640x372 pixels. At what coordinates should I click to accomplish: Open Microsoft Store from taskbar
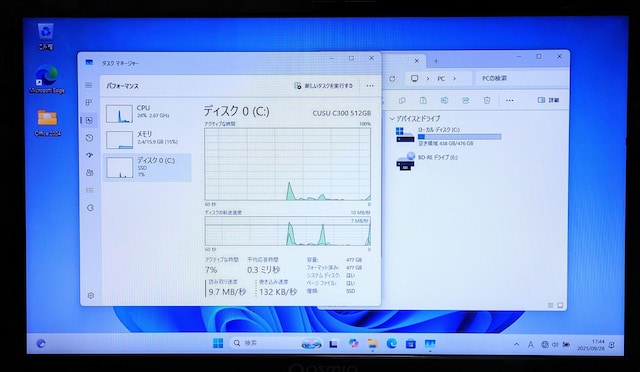(x=411, y=344)
